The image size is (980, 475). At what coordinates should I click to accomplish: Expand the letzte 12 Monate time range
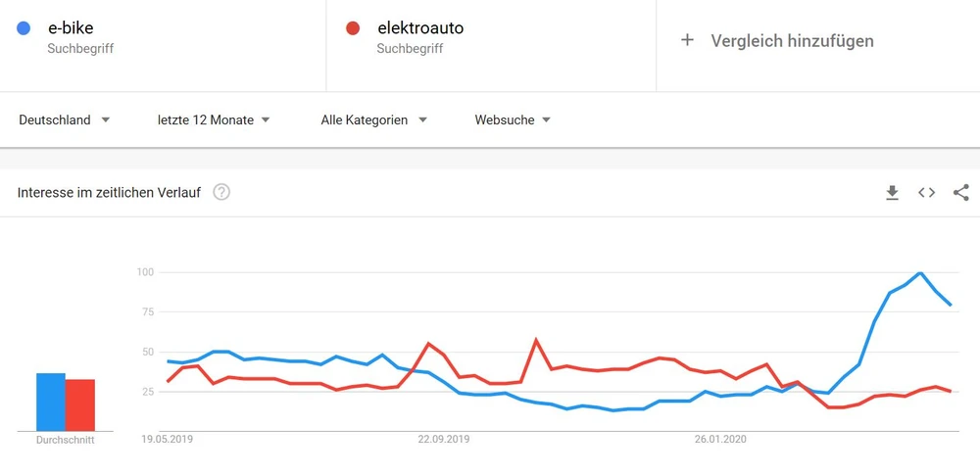click(214, 120)
